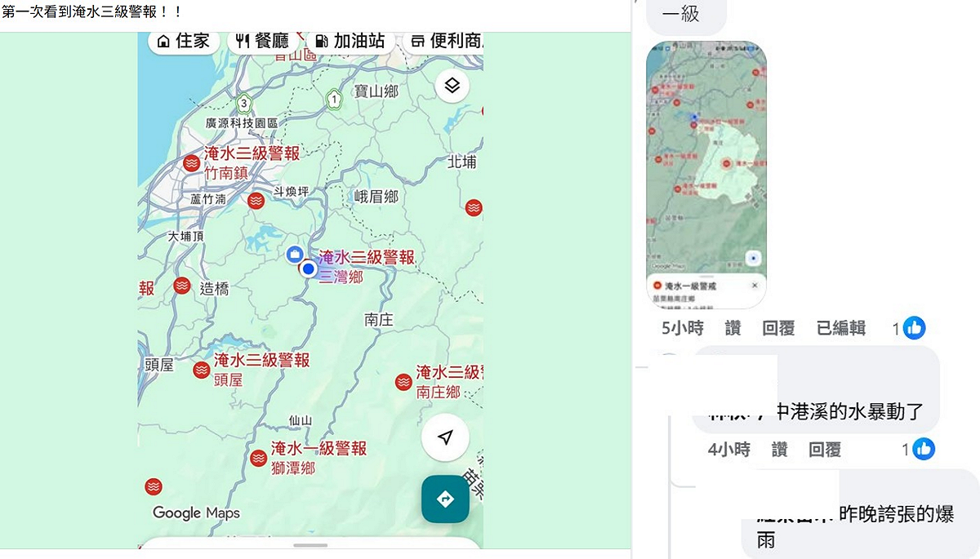
Task: Tap the my-location arrow button
Action: pos(445,437)
